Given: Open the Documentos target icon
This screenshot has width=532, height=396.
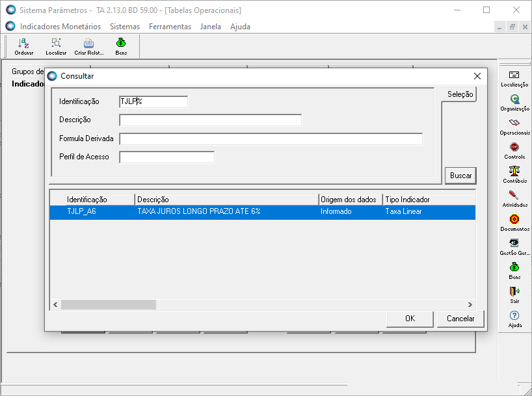Looking at the screenshot, I should click(514, 223).
